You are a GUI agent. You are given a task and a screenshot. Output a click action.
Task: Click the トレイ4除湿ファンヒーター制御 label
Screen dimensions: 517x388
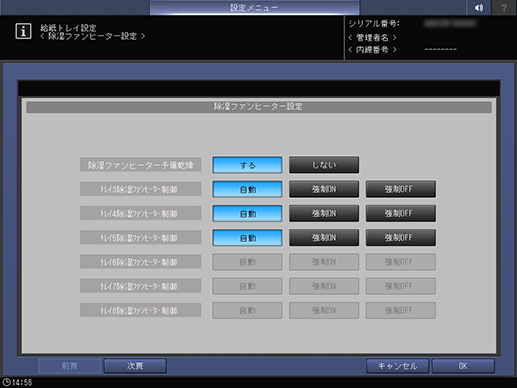tap(140, 214)
